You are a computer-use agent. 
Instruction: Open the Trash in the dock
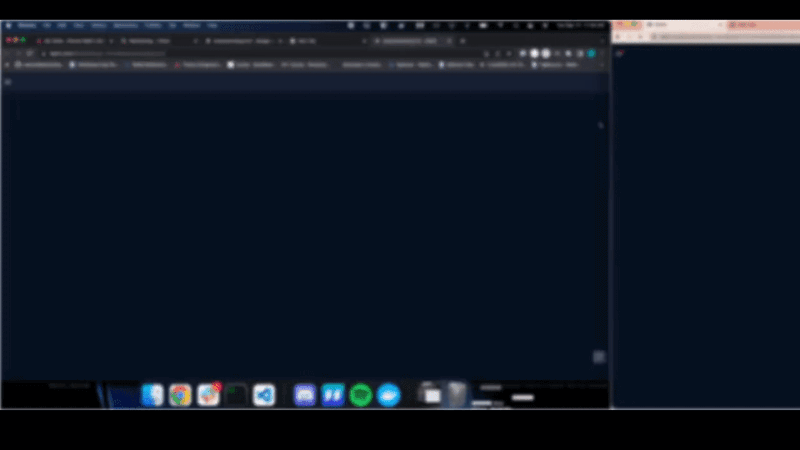click(457, 395)
